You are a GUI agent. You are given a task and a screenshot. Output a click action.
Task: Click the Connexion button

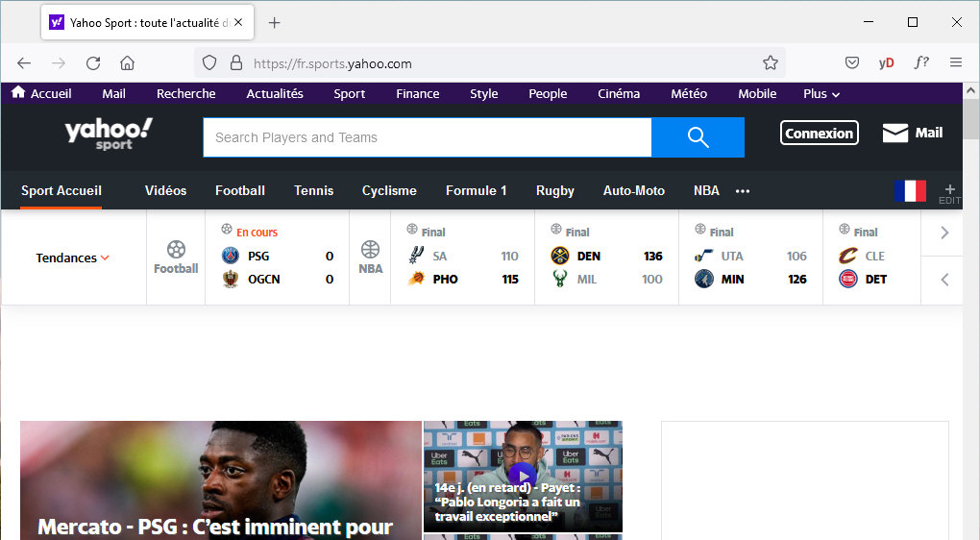[x=819, y=134]
